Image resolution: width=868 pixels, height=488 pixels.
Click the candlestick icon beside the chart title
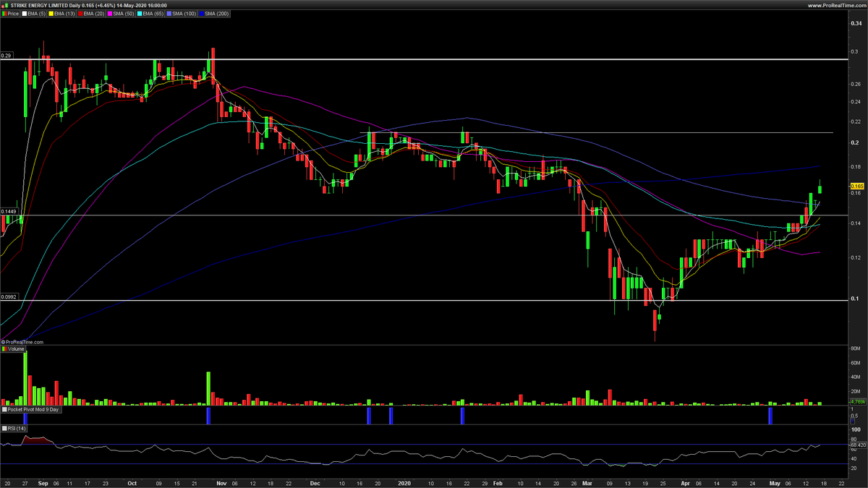(x=5, y=5)
